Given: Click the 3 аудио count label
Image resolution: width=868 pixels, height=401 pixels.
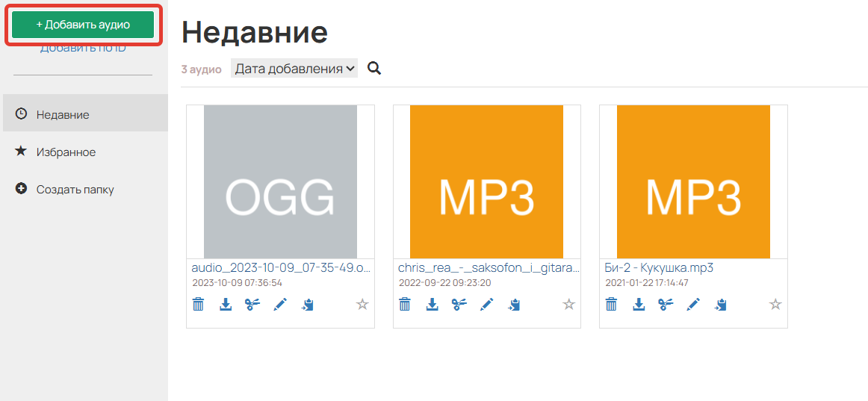Looking at the screenshot, I should click(x=202, y=69).
